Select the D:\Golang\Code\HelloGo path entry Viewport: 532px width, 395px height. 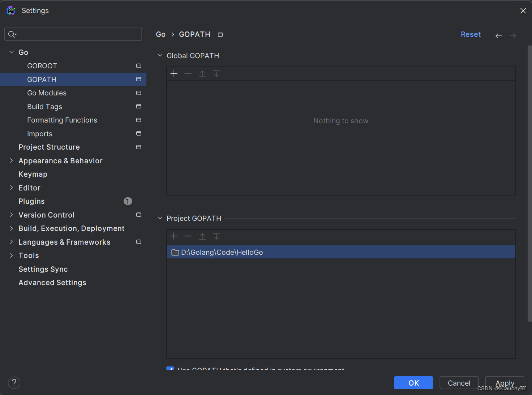341,252
